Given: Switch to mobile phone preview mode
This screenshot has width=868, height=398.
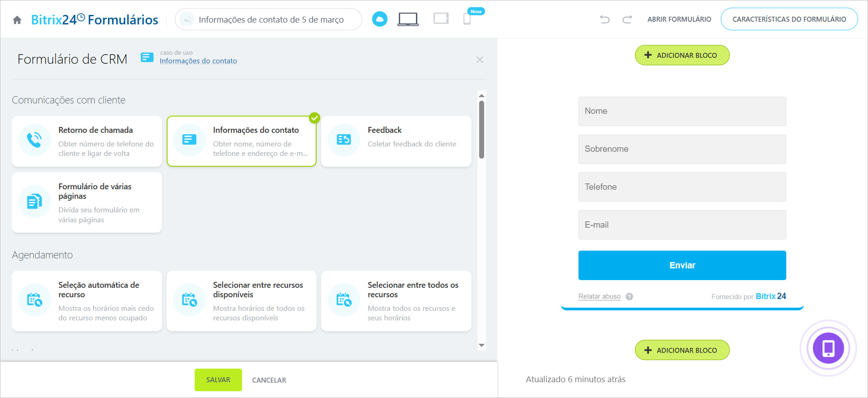Looking at the screenshot, I should (467, 19).
